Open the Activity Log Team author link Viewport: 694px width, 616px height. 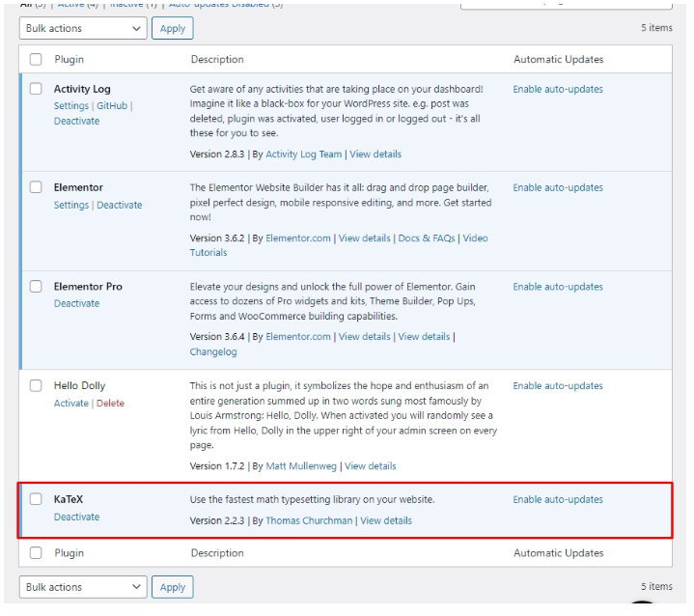pos(304,154)
